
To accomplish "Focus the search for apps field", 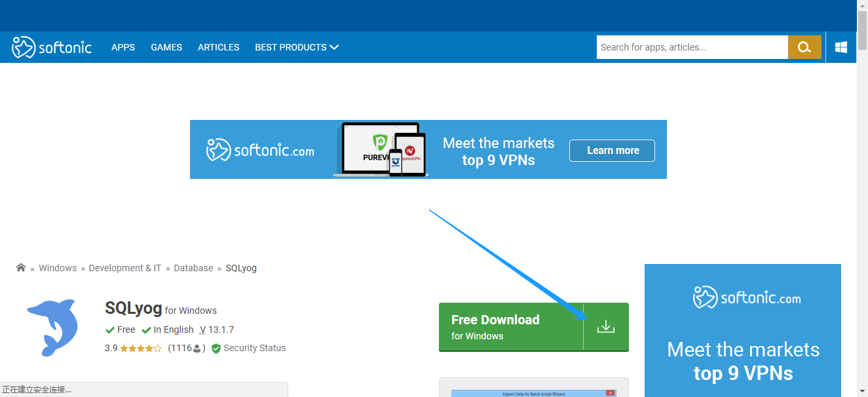I will (692, 47).
